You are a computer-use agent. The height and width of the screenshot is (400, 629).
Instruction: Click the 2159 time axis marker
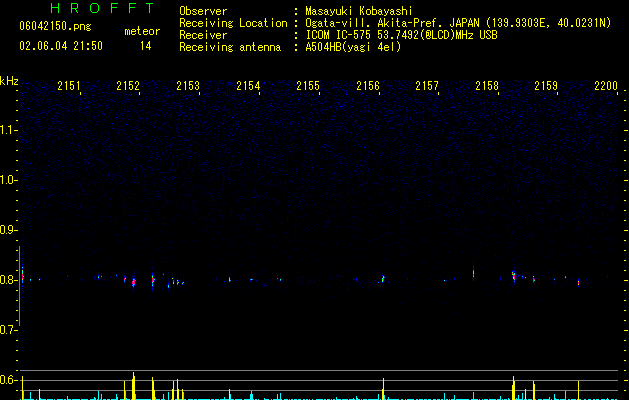[546, 85]
